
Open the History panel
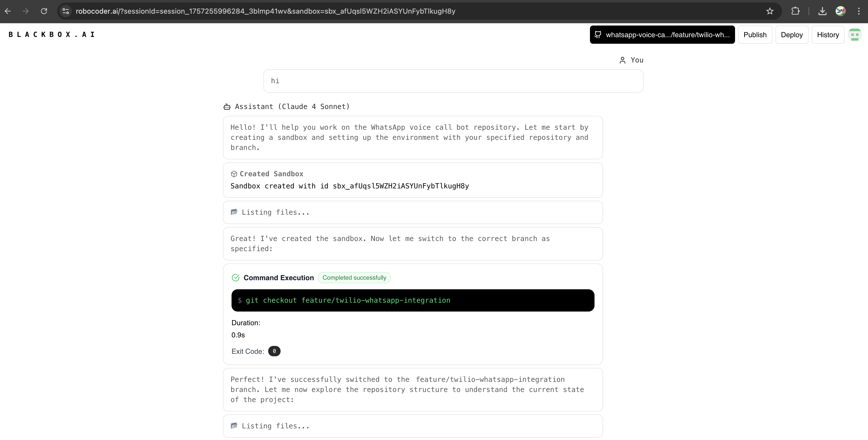point(828,35)
